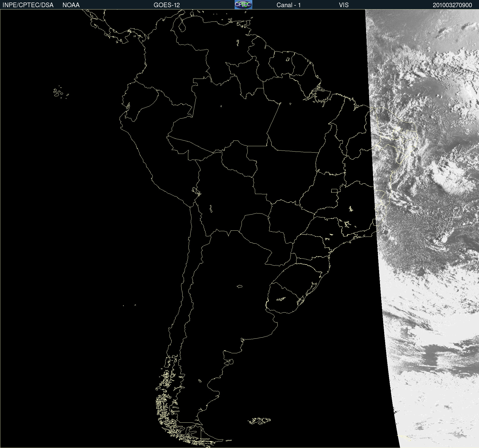This screenshot has width=479, height=448.
Task: Click the 201003270900 timestamp
Action: click(452, 5)
